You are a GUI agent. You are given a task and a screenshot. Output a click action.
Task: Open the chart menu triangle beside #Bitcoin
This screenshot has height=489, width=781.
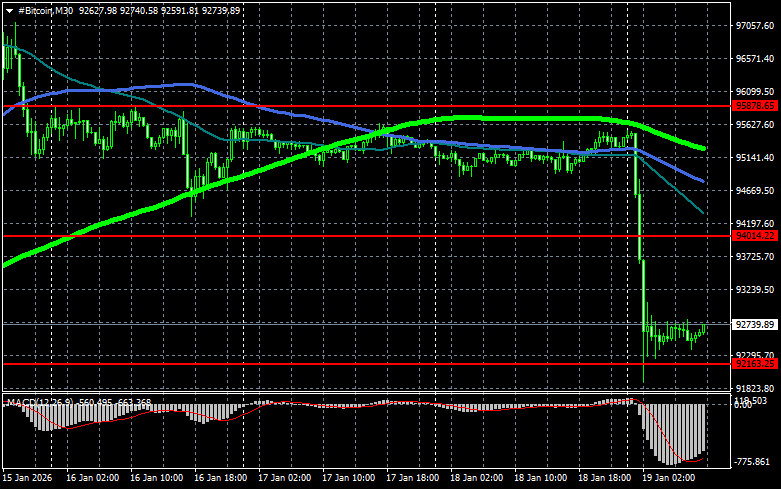pyautogui.click(x=9, y=9)
